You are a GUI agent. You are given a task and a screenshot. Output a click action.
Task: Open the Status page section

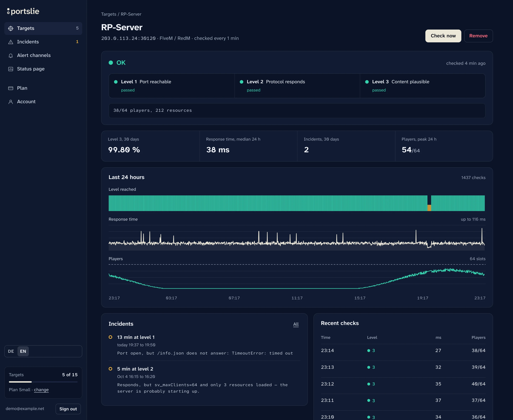43,69
